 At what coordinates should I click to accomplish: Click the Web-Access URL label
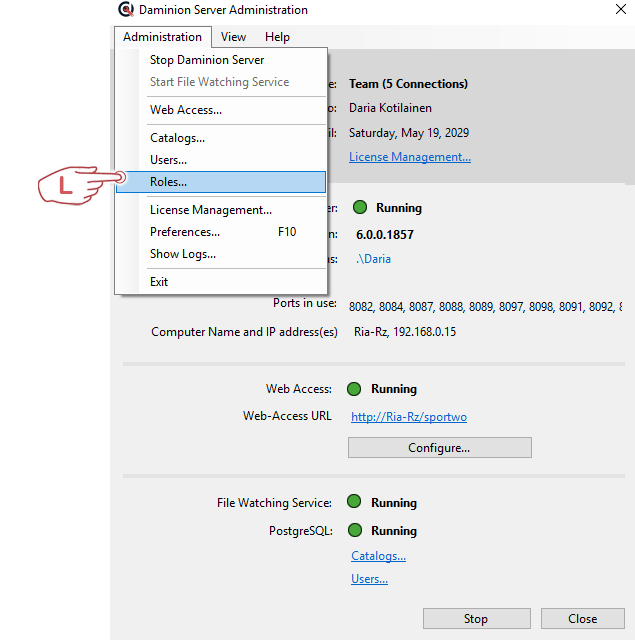coord(287,416)
